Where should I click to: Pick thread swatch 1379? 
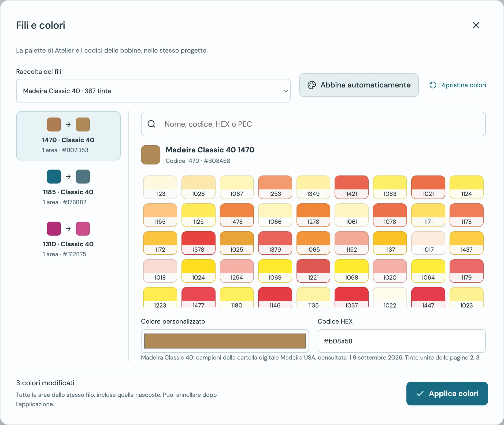(275, 243)
